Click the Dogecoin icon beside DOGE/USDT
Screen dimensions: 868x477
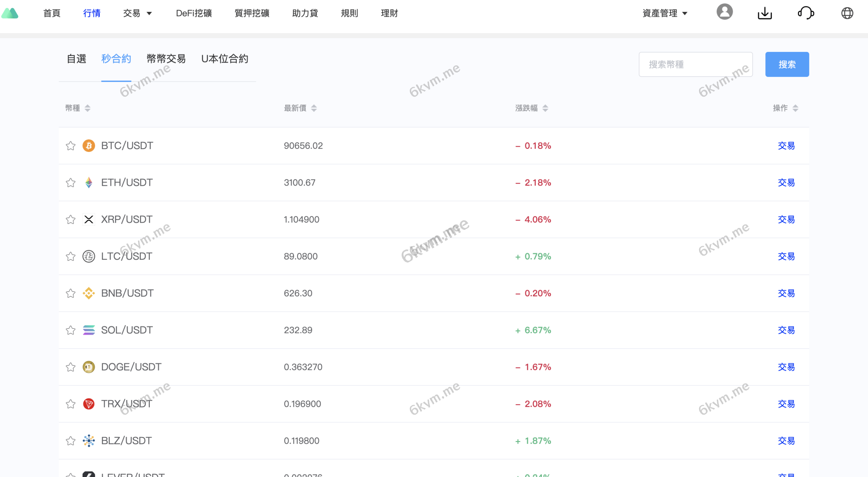[x=88, y=367]
